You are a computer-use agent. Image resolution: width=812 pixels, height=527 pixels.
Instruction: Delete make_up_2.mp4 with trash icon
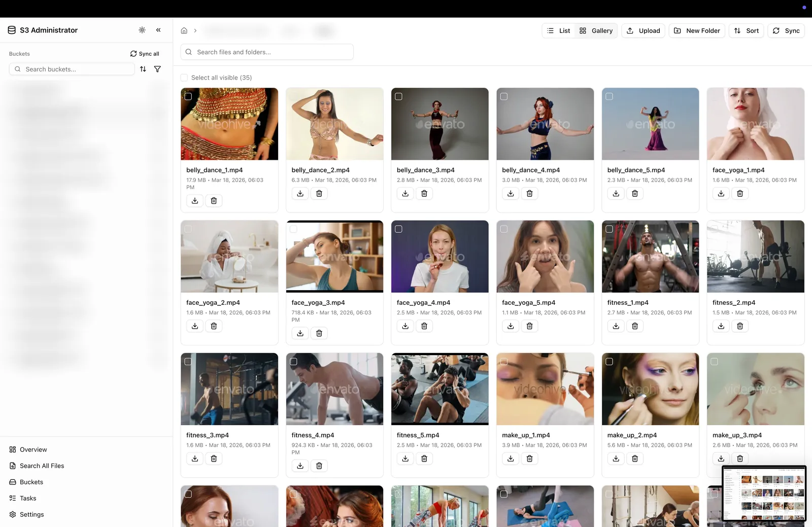(x=635, y=459)
